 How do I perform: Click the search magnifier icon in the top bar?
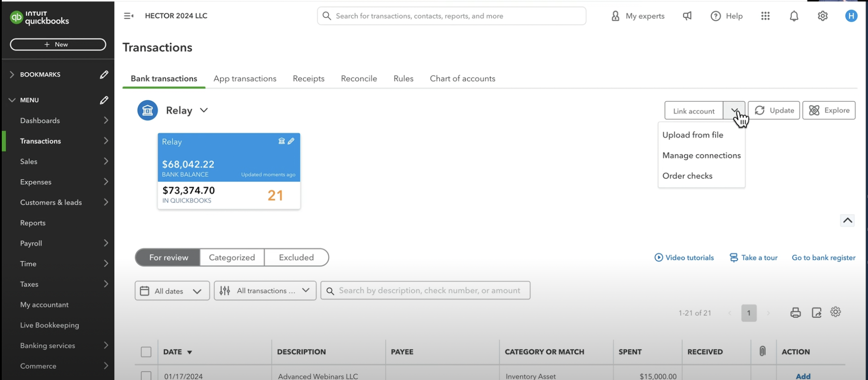tap(327, 16)
